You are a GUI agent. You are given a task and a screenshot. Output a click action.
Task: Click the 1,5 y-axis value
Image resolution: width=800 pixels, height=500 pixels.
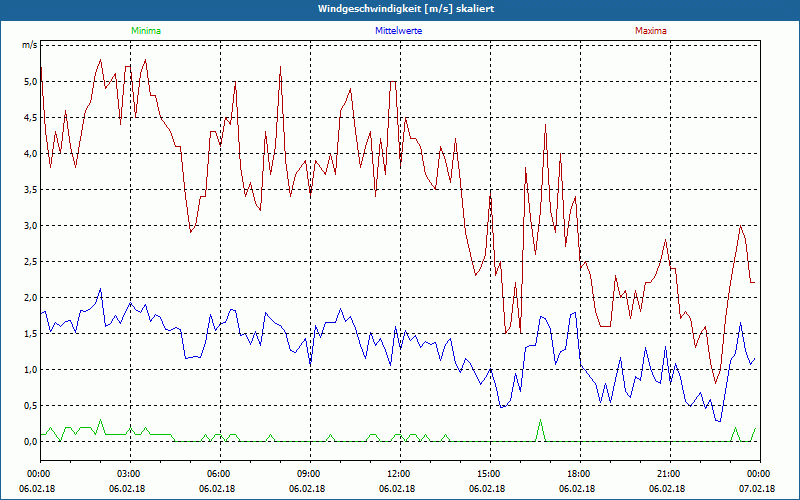coord(31,334)
